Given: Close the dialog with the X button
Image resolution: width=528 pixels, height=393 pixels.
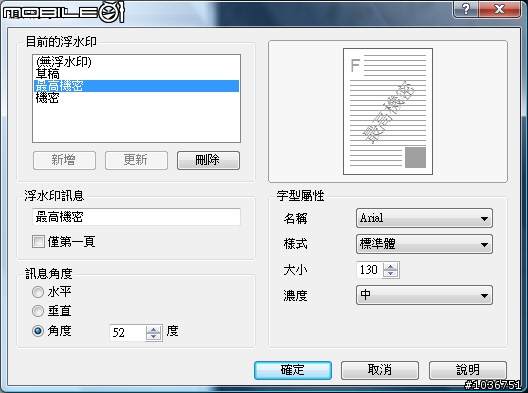Looking at the screenshot, I should [499, 9].
